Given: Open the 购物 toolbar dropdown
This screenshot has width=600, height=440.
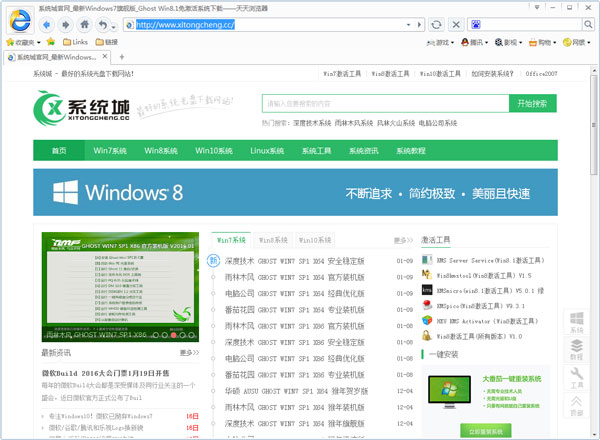Looking at the screenshot, I should click(542, 42).
